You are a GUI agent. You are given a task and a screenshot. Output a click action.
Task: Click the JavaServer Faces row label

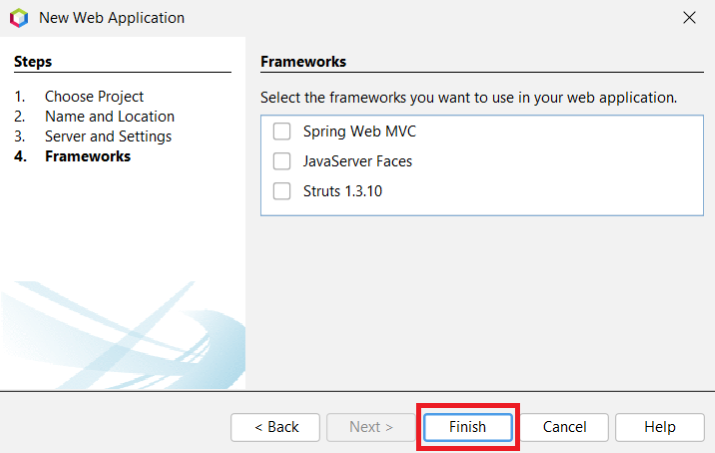tap(357, 161)
